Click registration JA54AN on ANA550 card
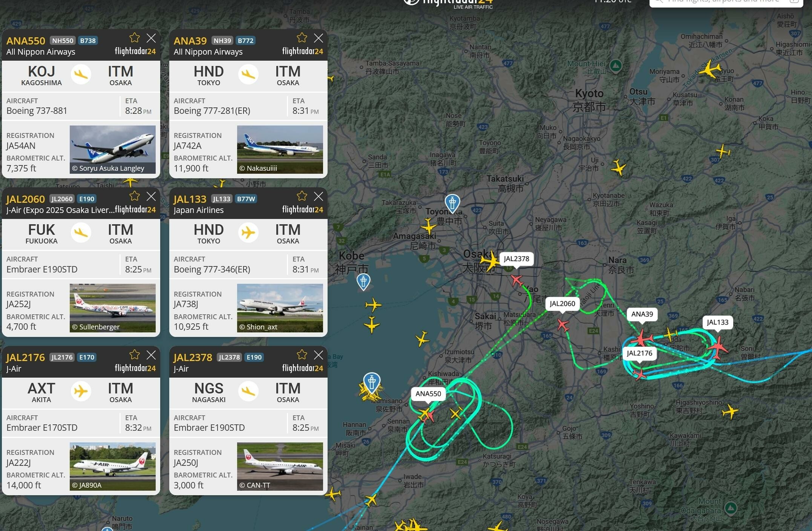This screenshot has width=812, height=531. coord(21,146)
